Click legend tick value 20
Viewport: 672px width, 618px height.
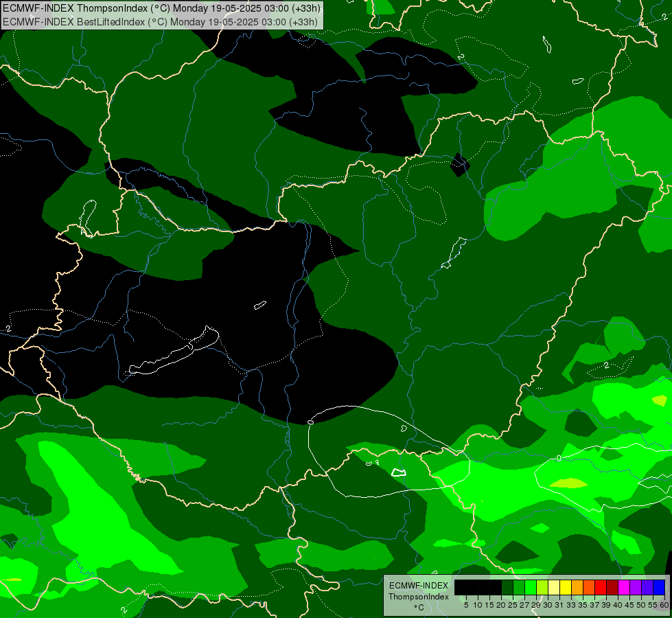click(501, 605)
